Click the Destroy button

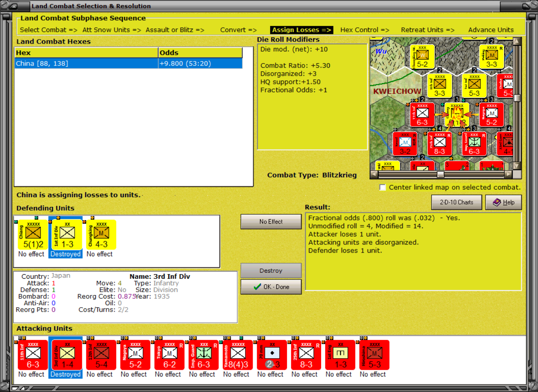[271, 271]
